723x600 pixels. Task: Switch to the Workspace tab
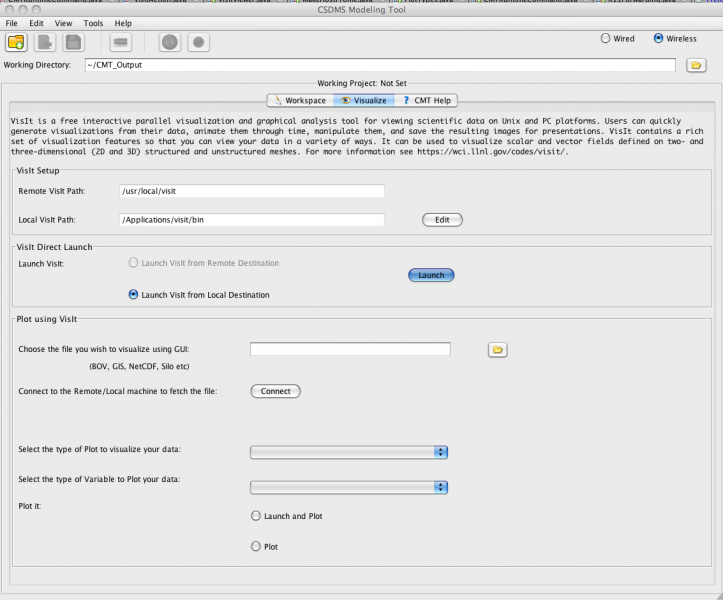click(299, 100)
